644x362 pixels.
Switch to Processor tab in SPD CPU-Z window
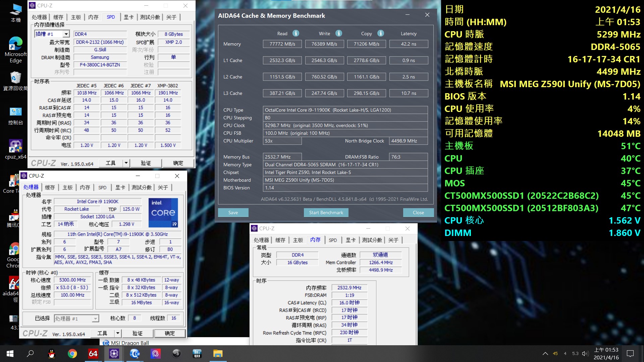point(39,17)
